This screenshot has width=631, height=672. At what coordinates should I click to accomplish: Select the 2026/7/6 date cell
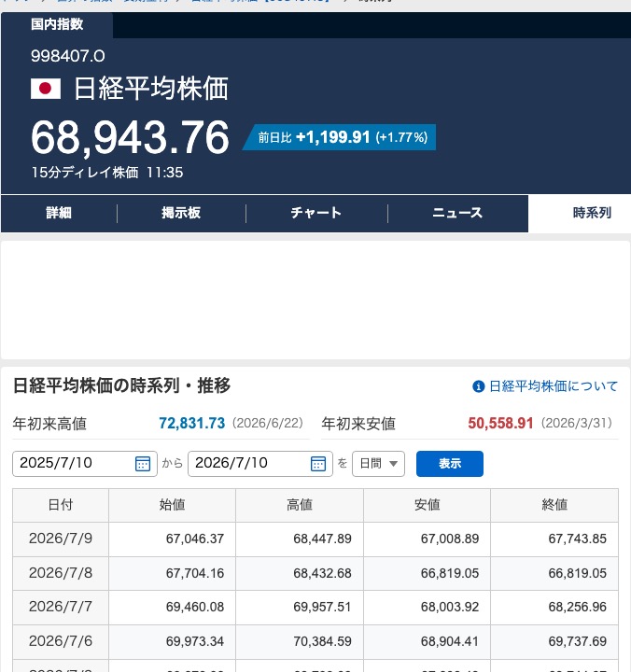[x=61, y=641]
